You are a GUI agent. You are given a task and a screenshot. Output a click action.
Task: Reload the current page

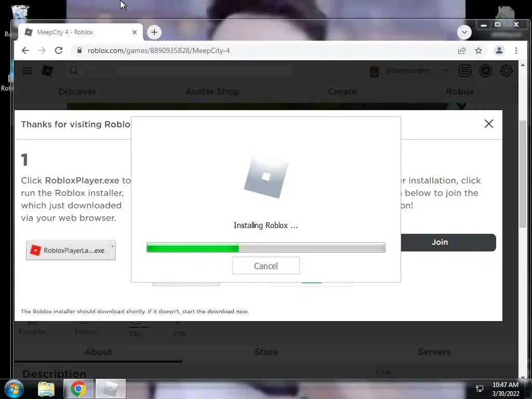(59, 50)
